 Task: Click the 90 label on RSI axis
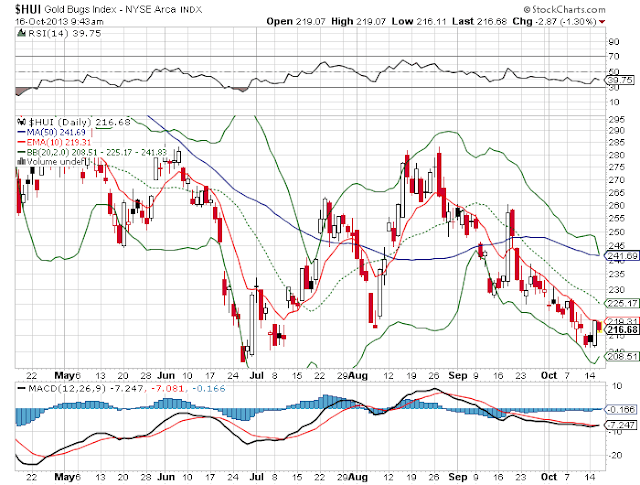click(613, 42)
